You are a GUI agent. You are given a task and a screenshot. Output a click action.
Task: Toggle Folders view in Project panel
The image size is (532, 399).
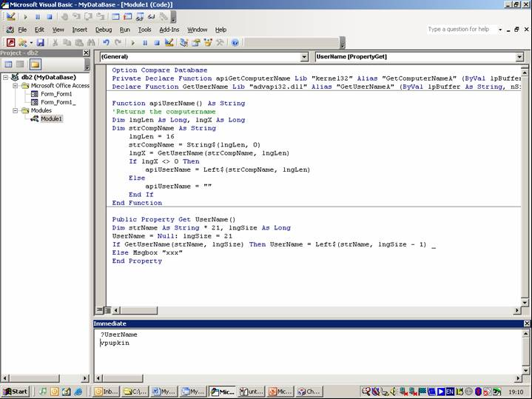(x=35, y=64)
